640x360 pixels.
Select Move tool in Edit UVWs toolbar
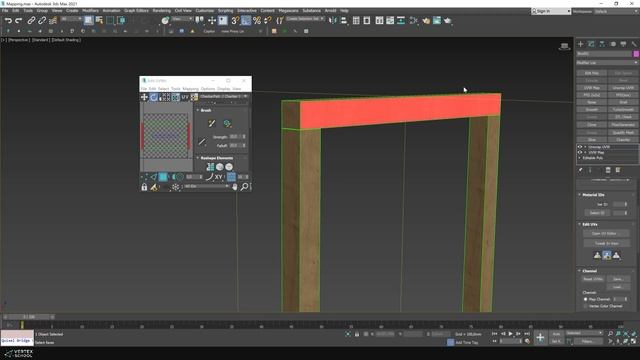tap(144, 97)
